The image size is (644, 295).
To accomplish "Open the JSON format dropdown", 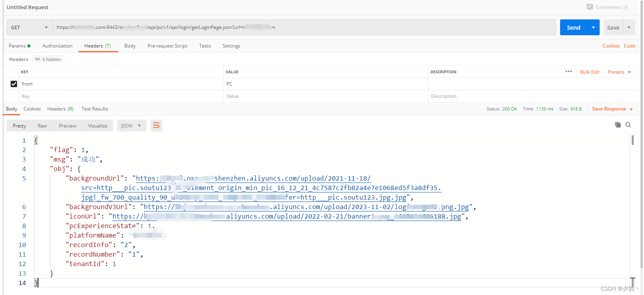I will [x=131, y=126].
